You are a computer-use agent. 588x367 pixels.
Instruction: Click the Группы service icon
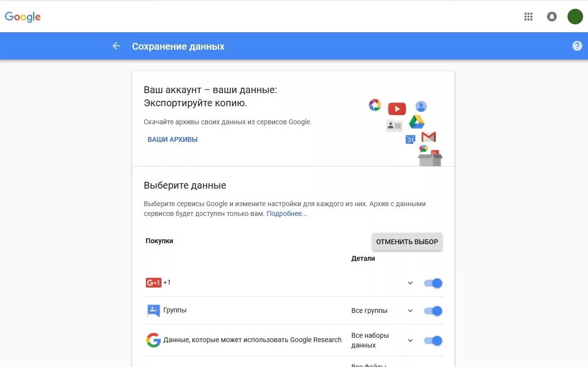[153, 310]
